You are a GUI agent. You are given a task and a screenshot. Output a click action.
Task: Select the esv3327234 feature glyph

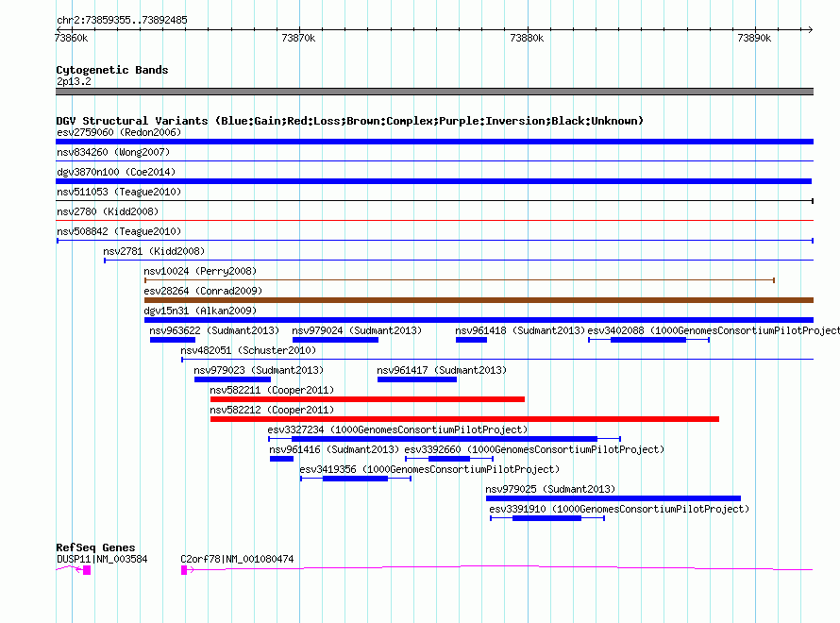click(x=445, y=439)
